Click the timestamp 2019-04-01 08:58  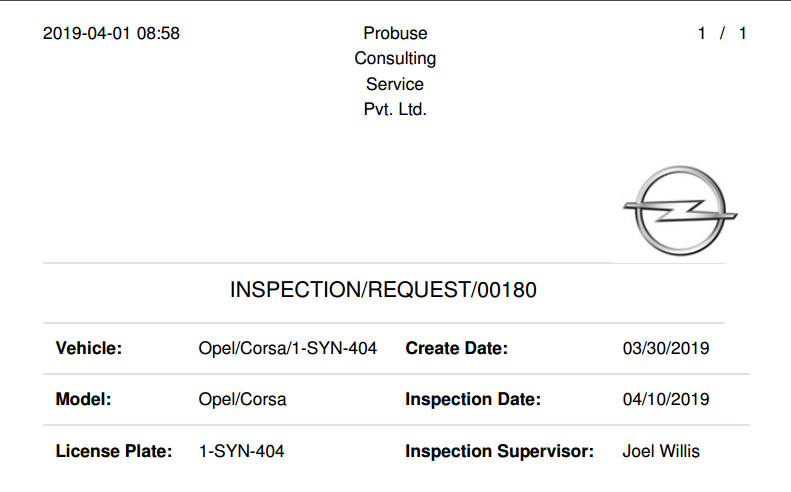[x=111, y=33]
